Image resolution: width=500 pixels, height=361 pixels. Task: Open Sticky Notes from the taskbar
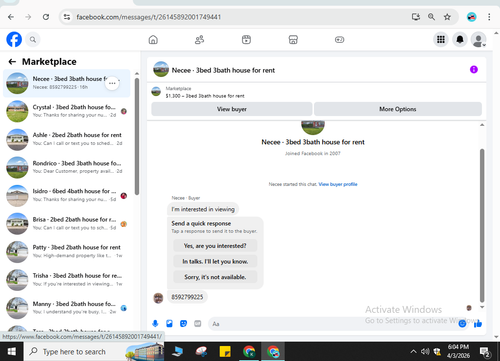point(225,351)
